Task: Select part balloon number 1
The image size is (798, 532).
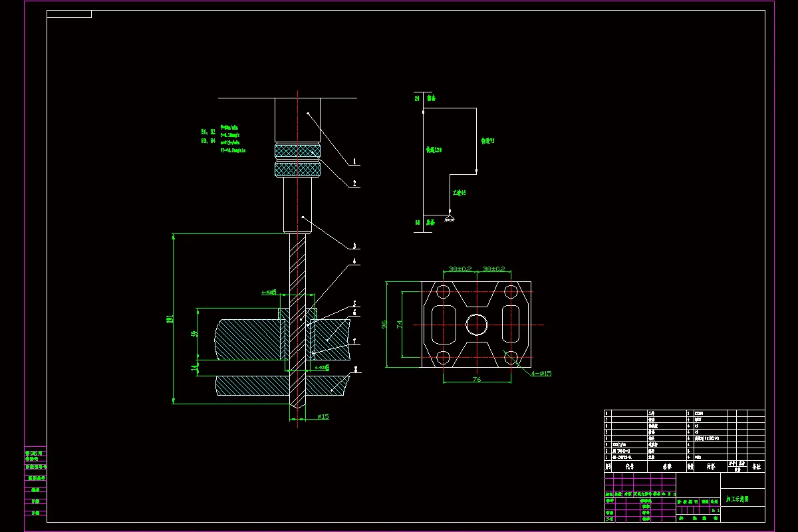Action: coord(354,162)
